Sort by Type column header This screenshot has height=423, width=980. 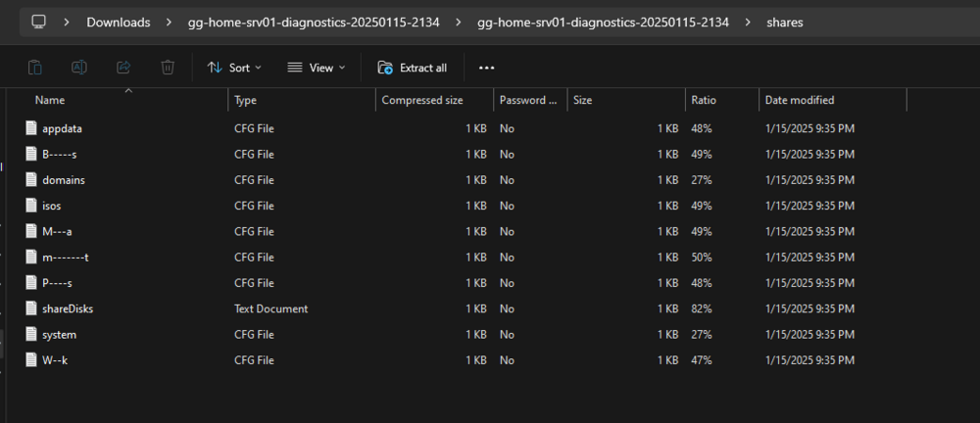246,100
